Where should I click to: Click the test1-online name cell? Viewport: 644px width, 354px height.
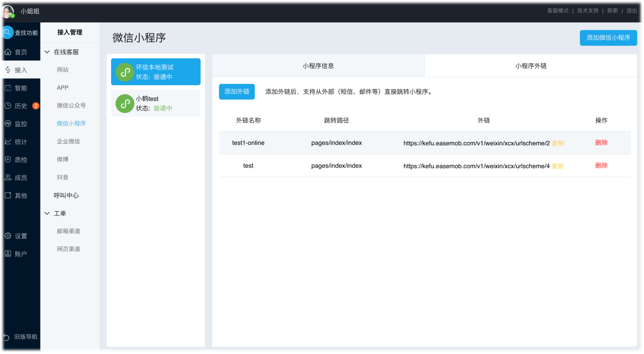tap(248, 143)
